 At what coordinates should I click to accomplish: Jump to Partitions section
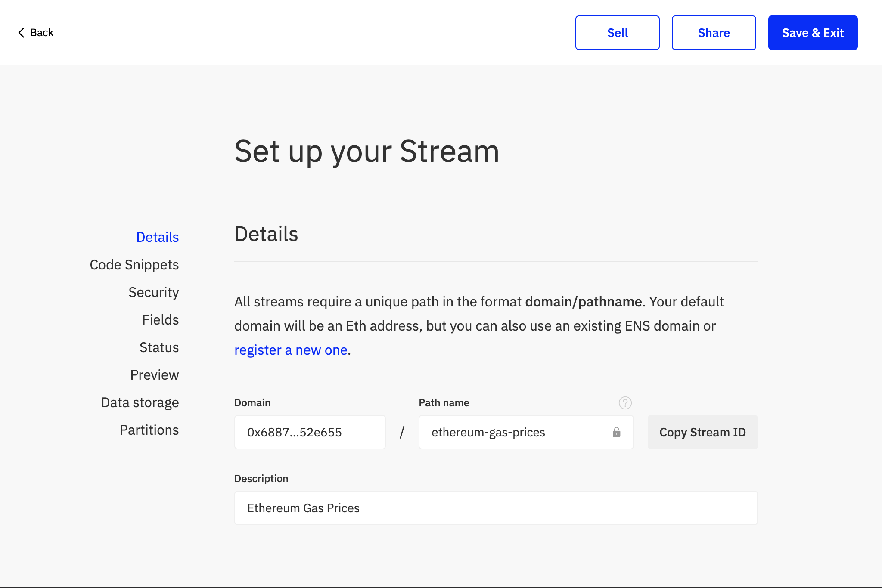pos(149,430)
